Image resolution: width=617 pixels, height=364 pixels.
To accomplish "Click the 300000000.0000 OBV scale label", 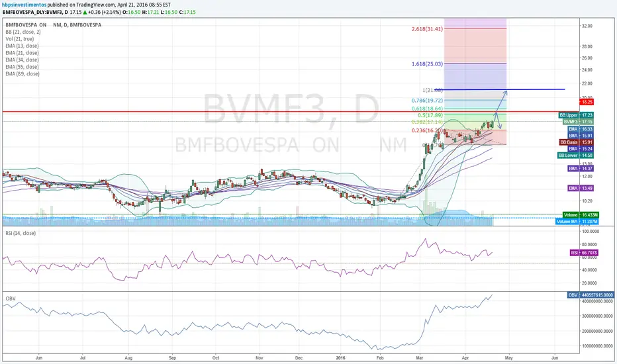I will pyautogui.click(x=597, y=316).
